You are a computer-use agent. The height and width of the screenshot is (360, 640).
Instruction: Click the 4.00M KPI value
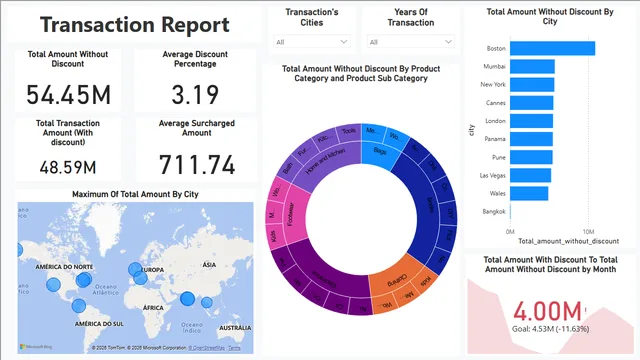(x=547, y=311)
